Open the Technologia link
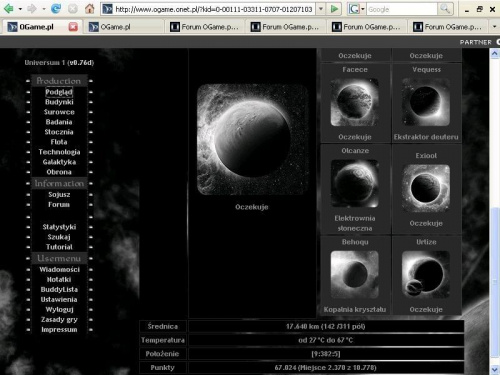The height and width of the screenshot is (375, 500). 59,152
